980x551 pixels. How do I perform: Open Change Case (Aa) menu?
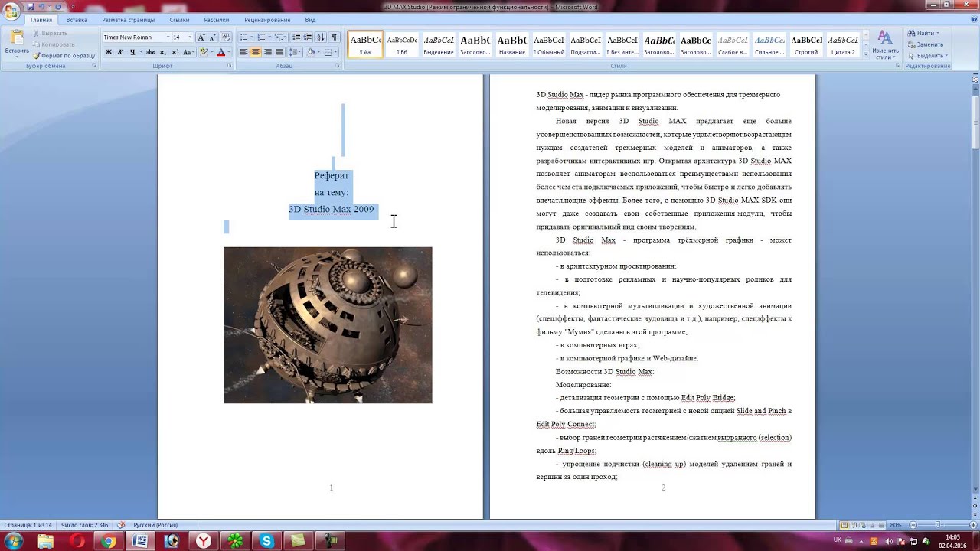[188, 52]
